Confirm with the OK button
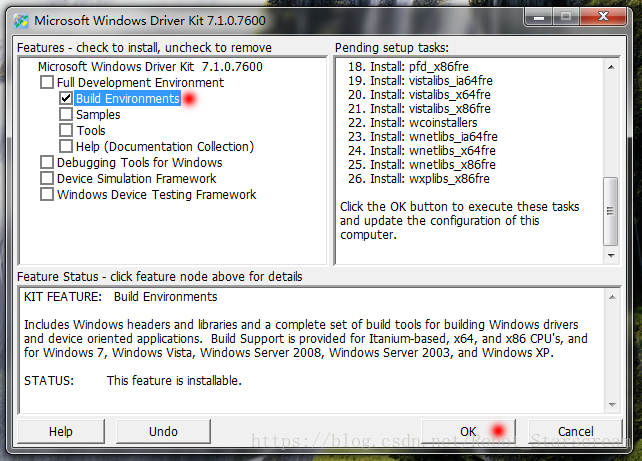The image size is (642, 461). (x=468, y=431)
